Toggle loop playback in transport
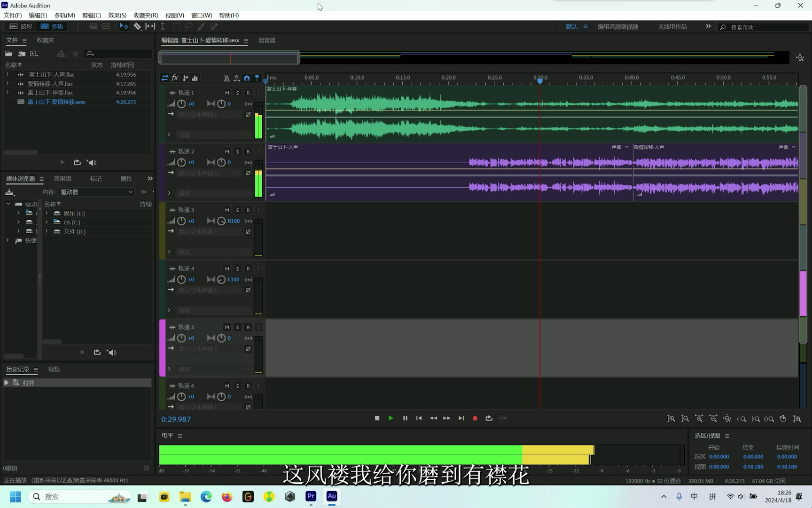812x508 pixels. coord(489,418)
